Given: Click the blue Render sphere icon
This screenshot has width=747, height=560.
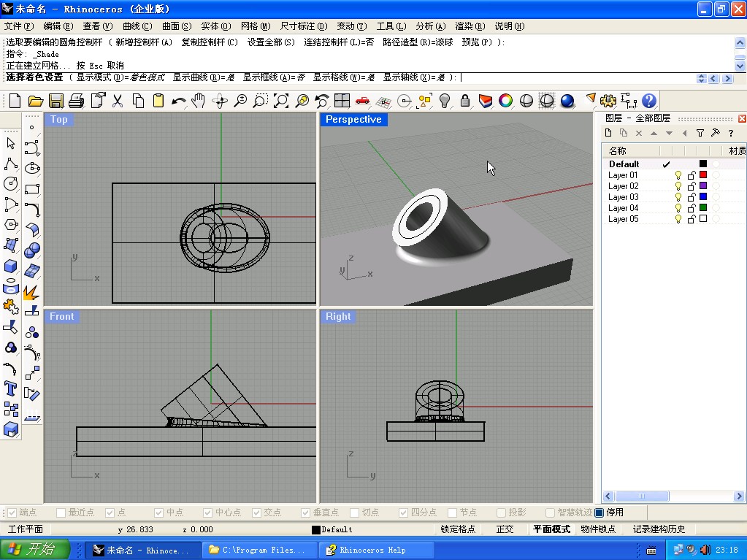Looking at the screenshot, I should pyautogui.click(x=567, y=101).
